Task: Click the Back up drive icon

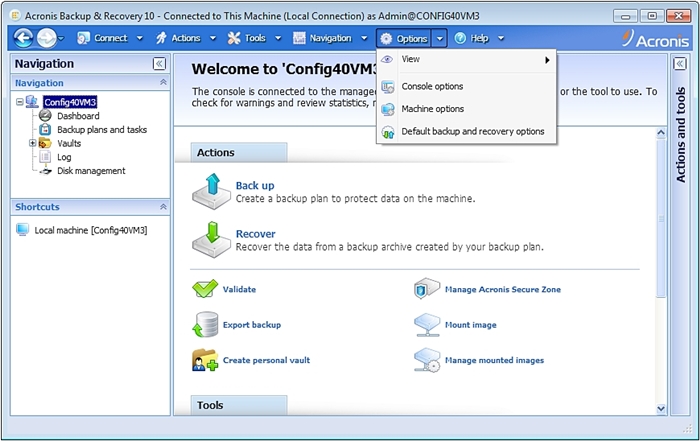Action: [x=212, y=191]
